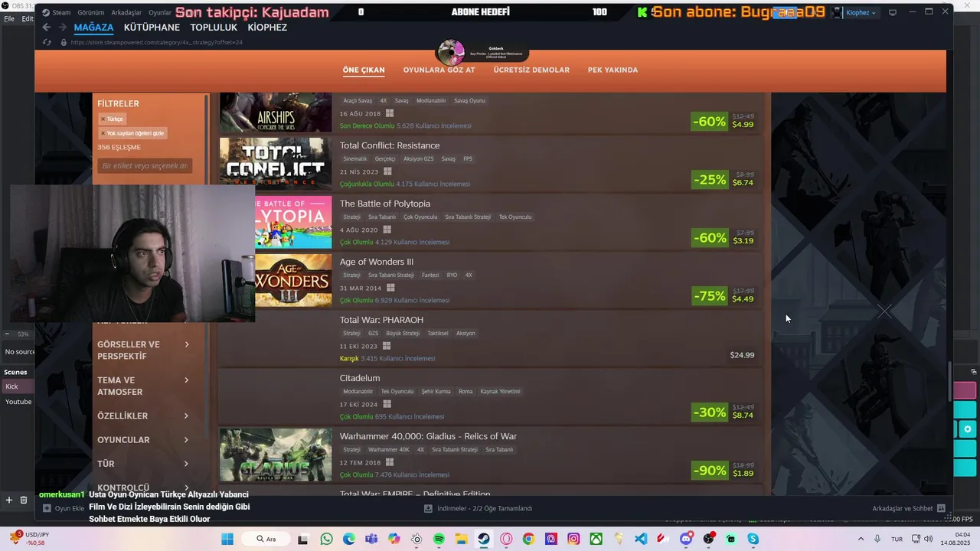The width and height of the screenshot is (980, 551).
Task: Open Spotify from the taskbar
Action: pos(439,539)
